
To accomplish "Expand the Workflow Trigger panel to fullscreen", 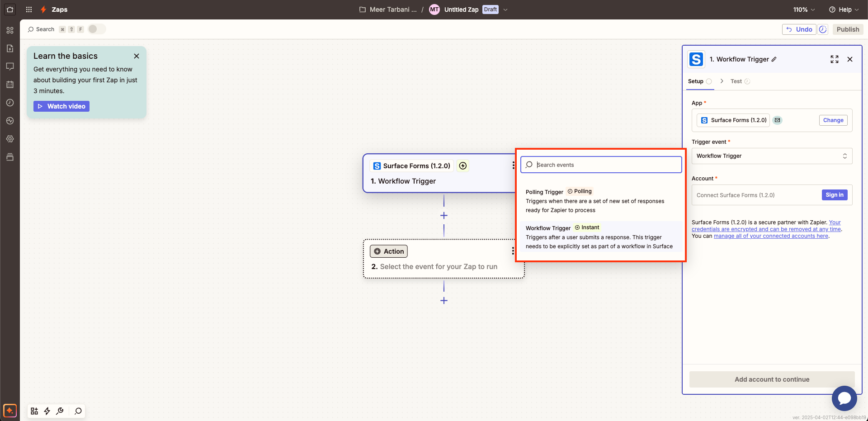I will (835, 59).
